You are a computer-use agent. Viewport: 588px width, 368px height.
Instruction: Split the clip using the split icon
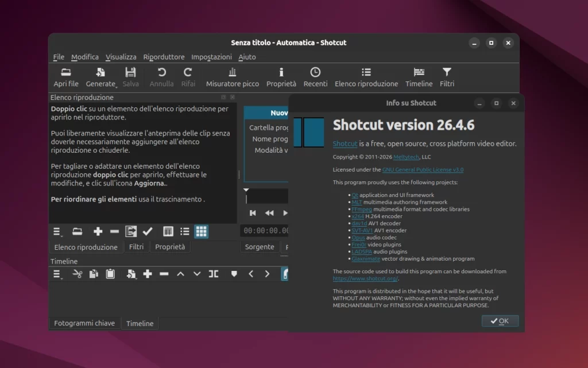point(213,274)
